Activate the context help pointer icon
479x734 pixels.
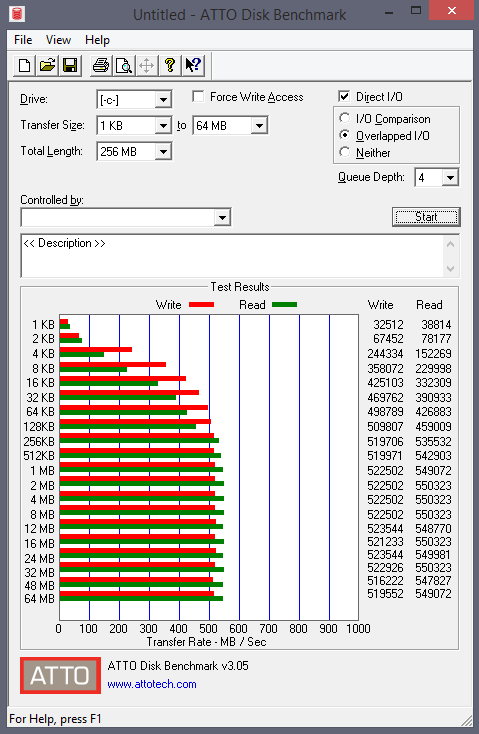tap(192, 65)
